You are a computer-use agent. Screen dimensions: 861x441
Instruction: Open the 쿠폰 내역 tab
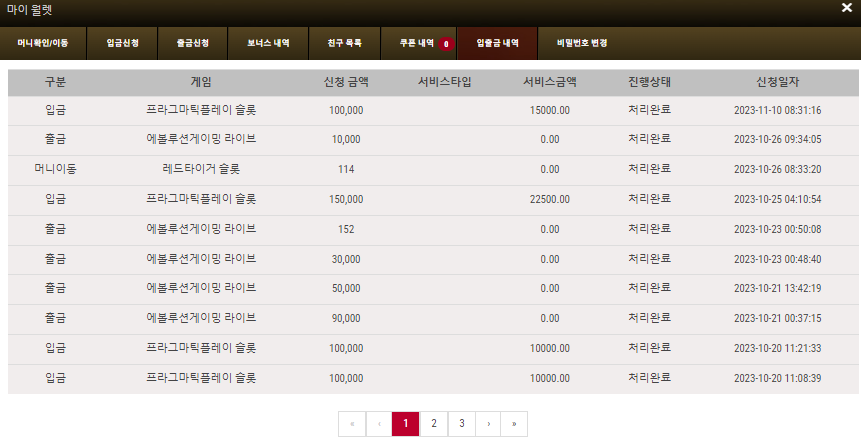[419, 43]
